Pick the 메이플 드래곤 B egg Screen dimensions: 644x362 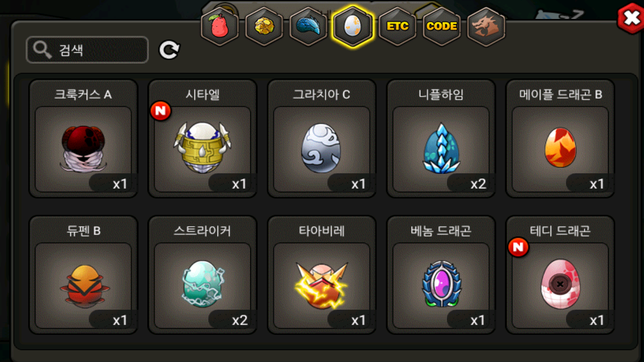point(560,138)
